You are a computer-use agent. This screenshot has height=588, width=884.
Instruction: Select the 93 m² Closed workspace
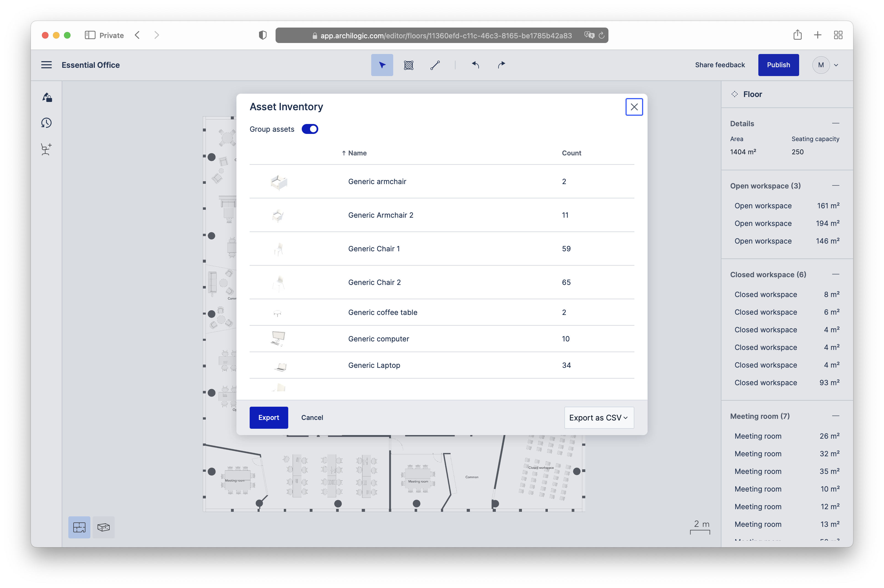point(786,382)
